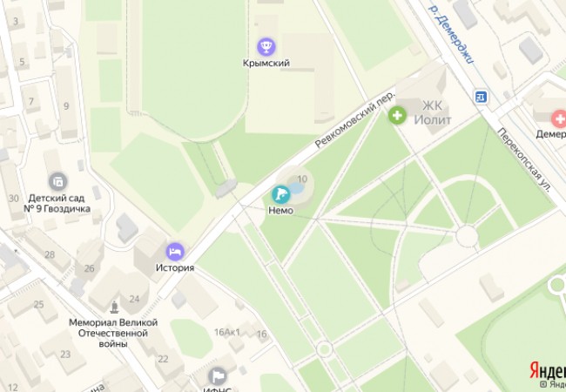Select the Перекопская ул. street label
Image resolution: width=566 pixels, height=392 pixels.
[524, 160]
